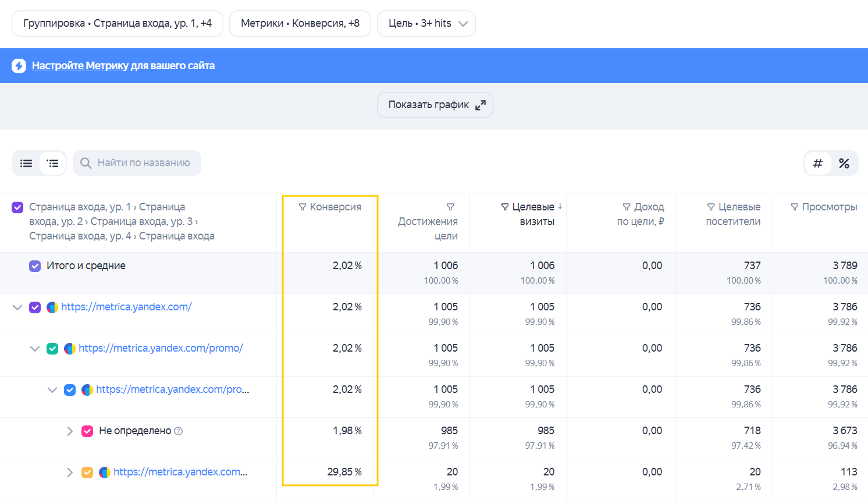
Task: Expand the Не определено row
Action: coord(70,431)
